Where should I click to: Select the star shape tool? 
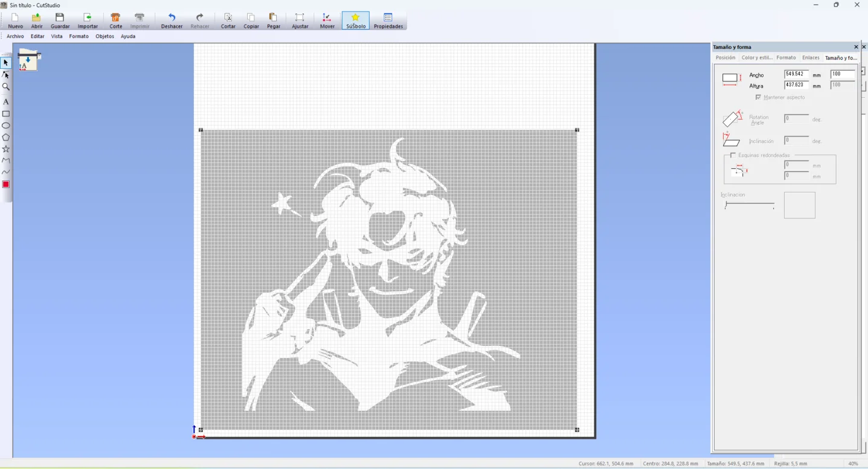[x=6, y=149]
